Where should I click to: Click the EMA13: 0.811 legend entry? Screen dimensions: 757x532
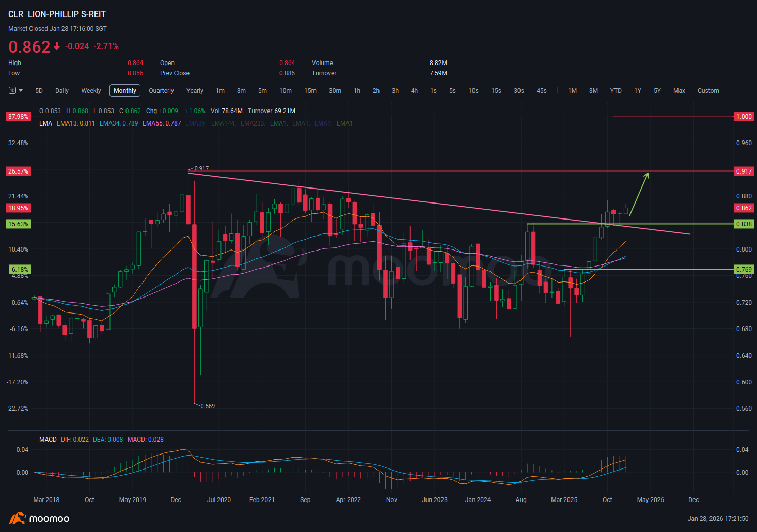tap(76, 123)
